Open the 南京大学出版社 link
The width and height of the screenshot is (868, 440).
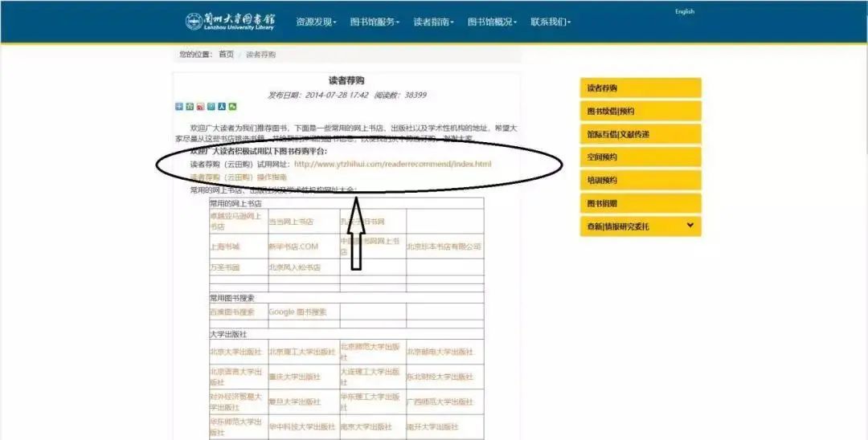click(x=366, y=426)
